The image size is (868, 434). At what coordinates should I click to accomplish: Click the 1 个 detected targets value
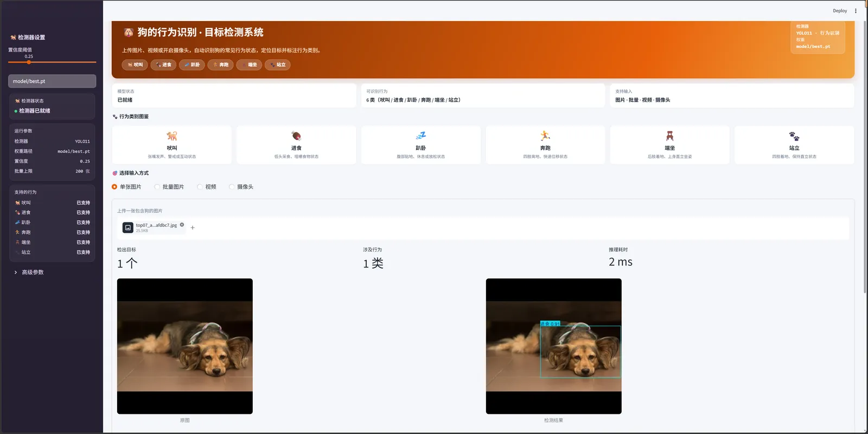click(x=127, y=264)
